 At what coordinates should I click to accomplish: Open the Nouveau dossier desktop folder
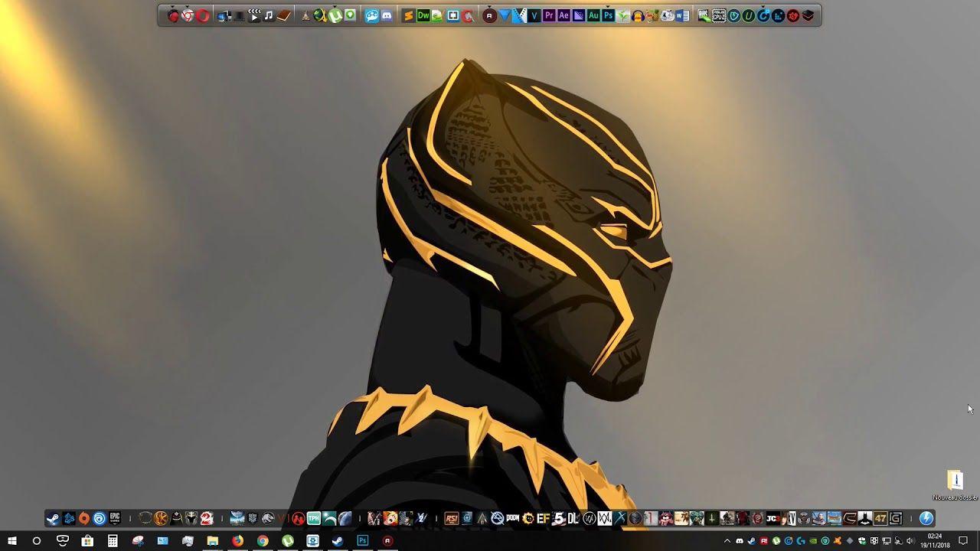point(955,484)
